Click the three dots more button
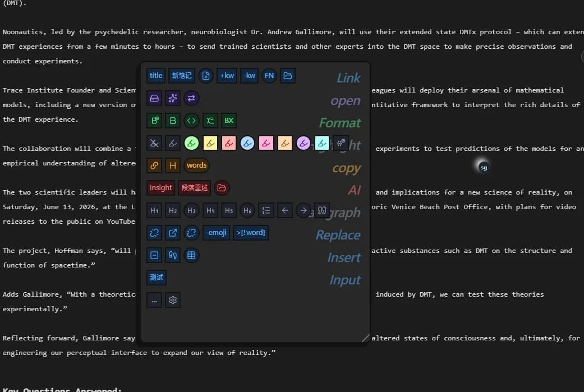This screenshot has height=392, width=584. (154, 300)
